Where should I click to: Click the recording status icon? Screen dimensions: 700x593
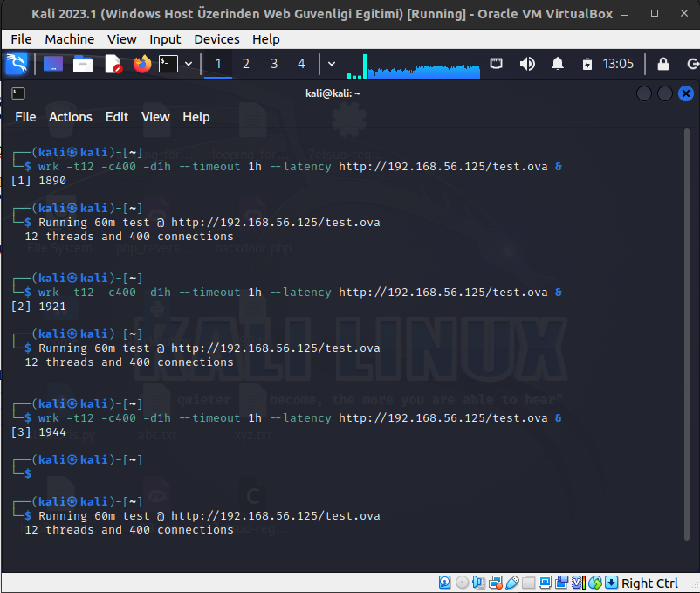(561, 583)
